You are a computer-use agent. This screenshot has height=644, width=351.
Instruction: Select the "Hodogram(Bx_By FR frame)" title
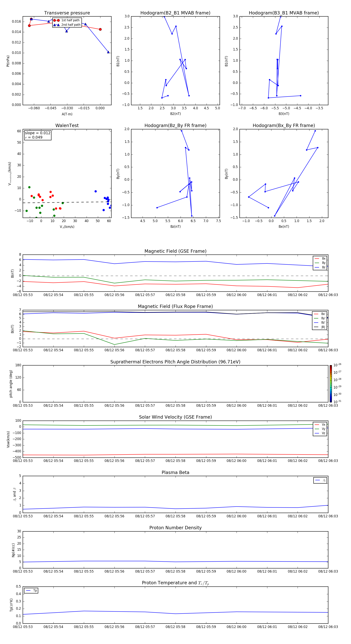tap(284, 125)
